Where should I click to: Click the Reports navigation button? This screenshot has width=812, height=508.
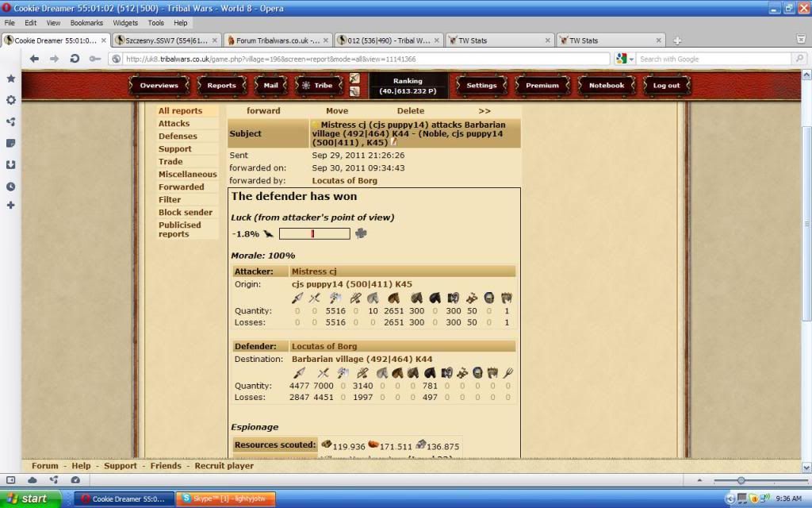click(x=221, y=86)
